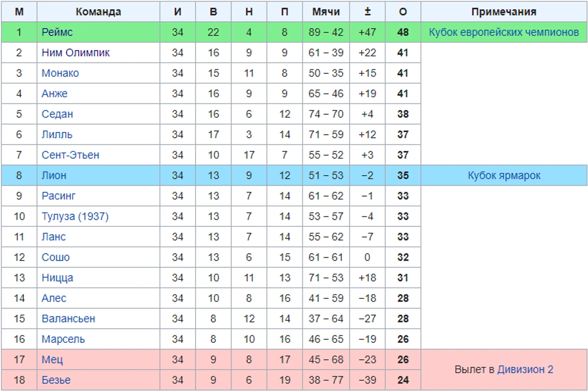Image resolution: width=588 pixels, height=391 pixels.
Task: Click the Мячи column header
Action: pyautogui.click(x=326, y=12)
